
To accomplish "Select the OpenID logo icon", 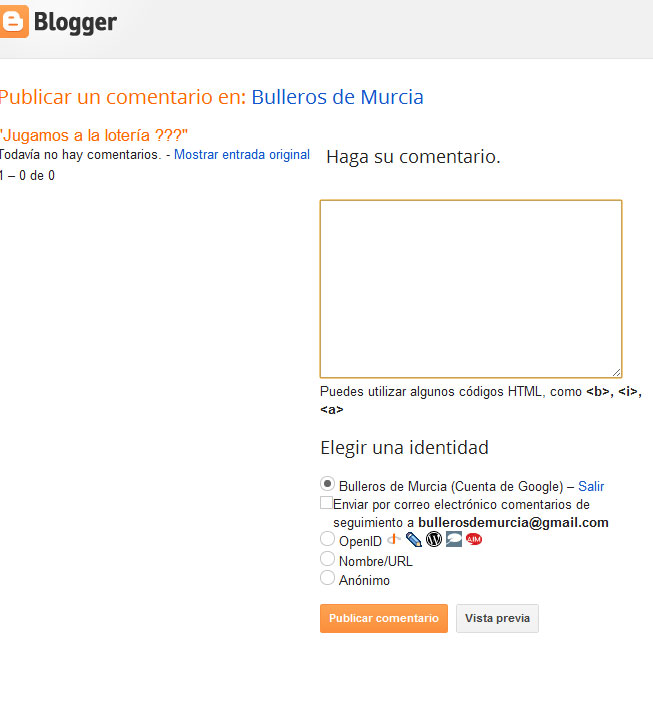I will (393, 539).
